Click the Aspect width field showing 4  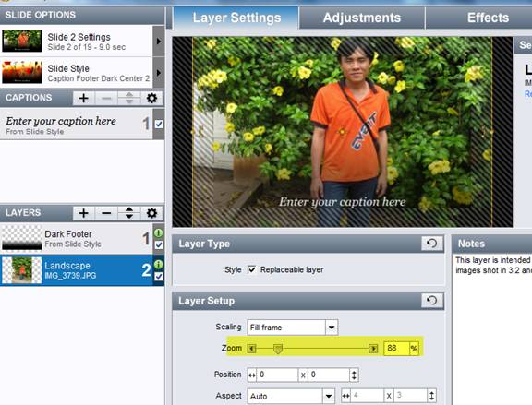coord(367,396)
